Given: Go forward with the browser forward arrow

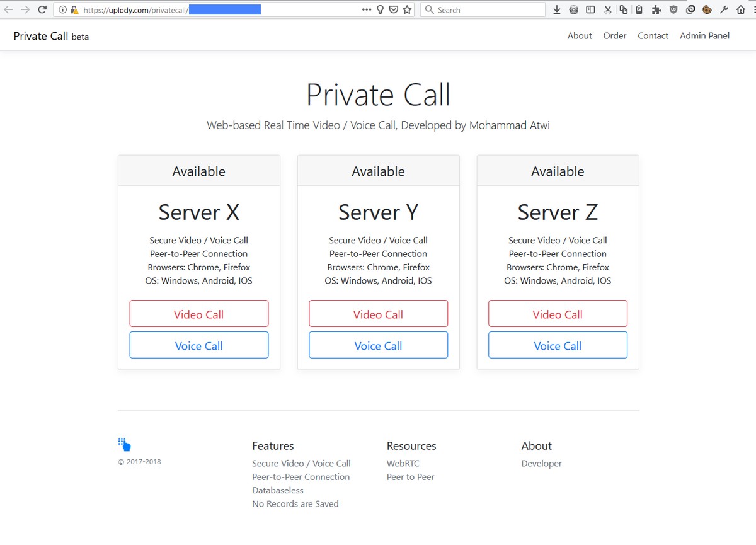Looking at the screenshot, I should [25, 9].
